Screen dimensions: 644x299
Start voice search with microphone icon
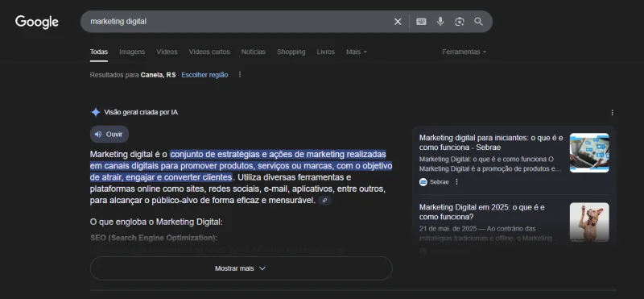click(440, 22)
